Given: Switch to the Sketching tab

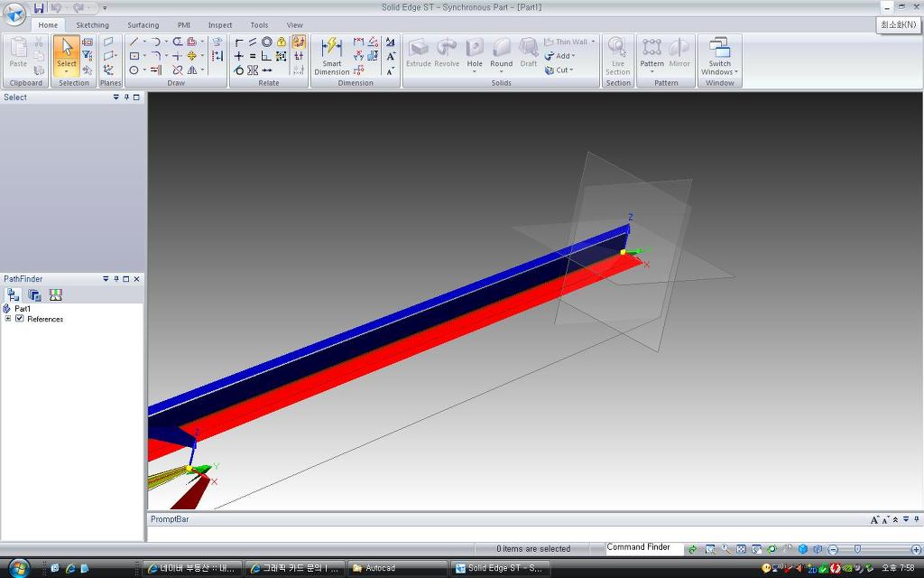Looking at the screenshot, I should [x=92, y=25].
